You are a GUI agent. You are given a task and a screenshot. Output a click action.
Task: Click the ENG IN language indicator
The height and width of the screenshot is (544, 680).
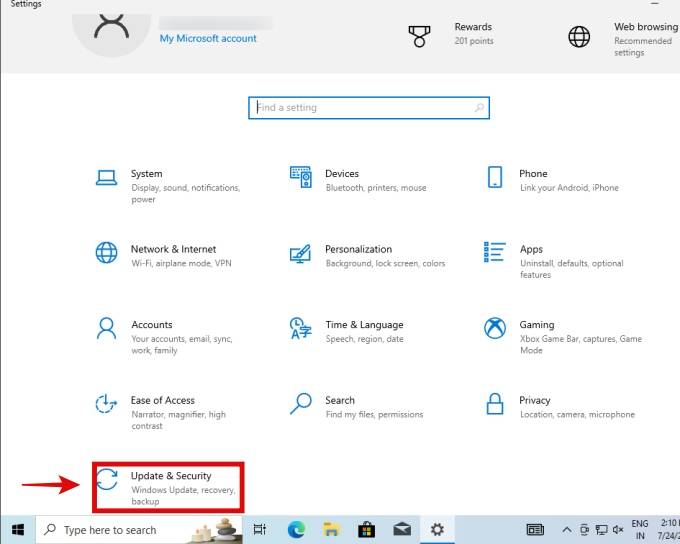[x=640, y=530]
